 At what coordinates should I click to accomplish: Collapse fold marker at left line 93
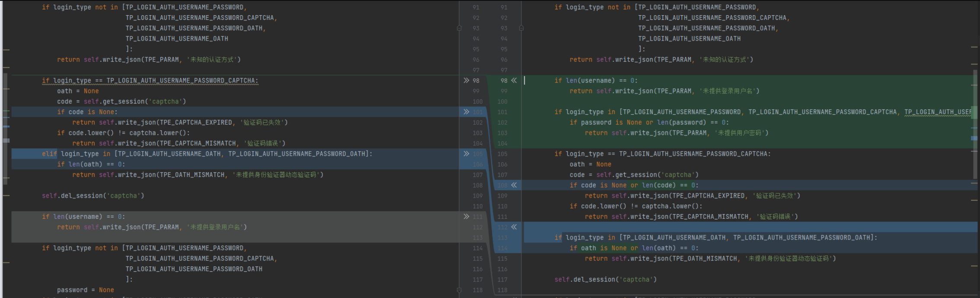tap(459, 28)
